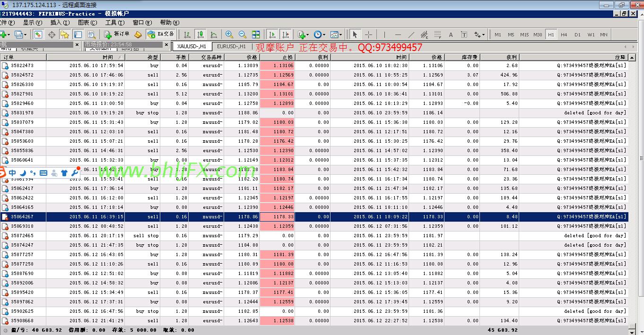Select the text tool A
644x335 pixels.
click(451, 34)
